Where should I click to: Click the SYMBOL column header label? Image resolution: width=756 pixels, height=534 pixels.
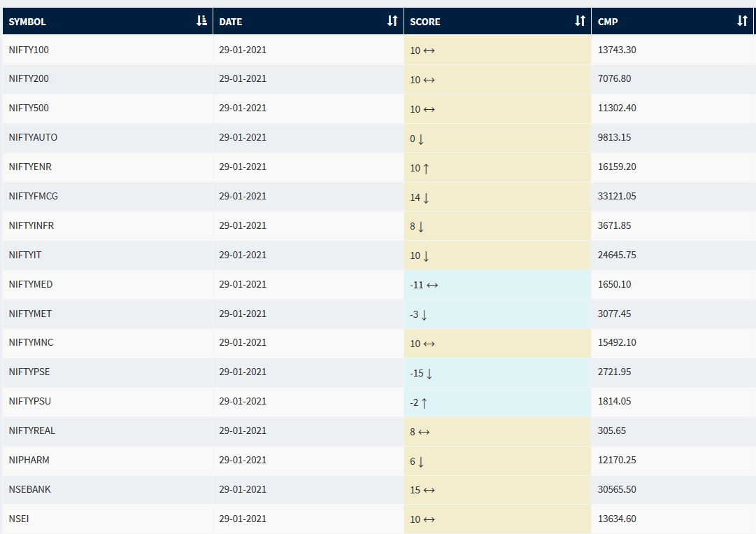pyautogui.click(x=27, y=22)
